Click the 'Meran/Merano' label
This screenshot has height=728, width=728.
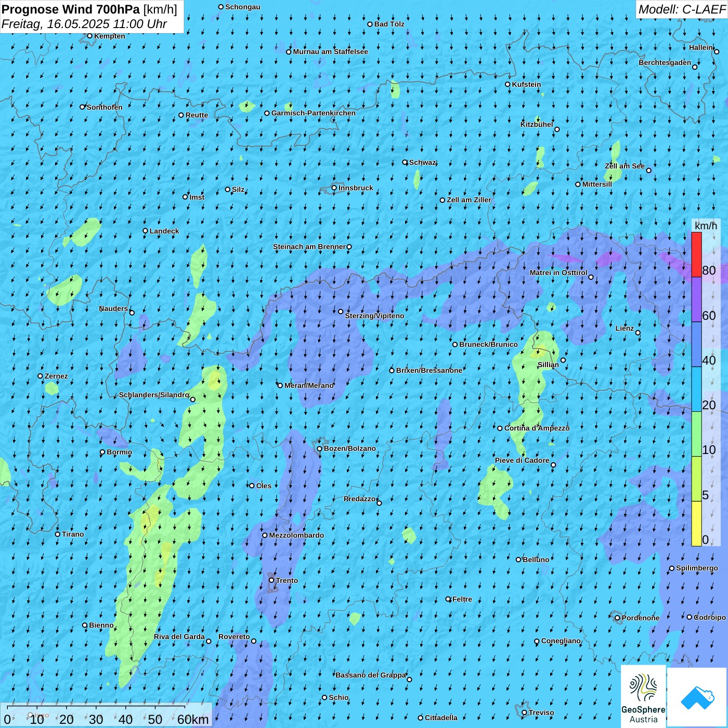click(x=309, y=385)
